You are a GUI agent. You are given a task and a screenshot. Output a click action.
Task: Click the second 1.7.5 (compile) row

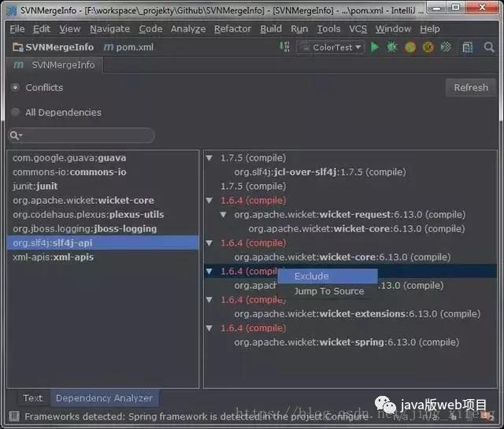(x=253, y=186)
